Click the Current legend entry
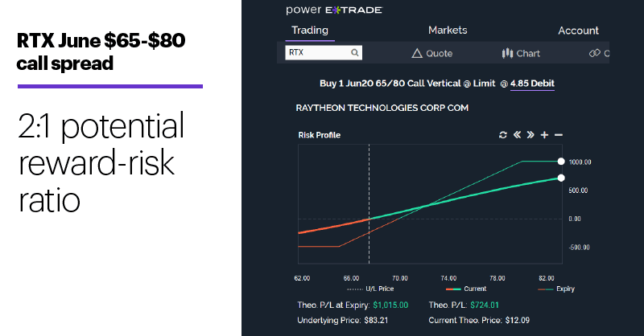Viewport: 644px width, 336px height. (x=466, y=289)
